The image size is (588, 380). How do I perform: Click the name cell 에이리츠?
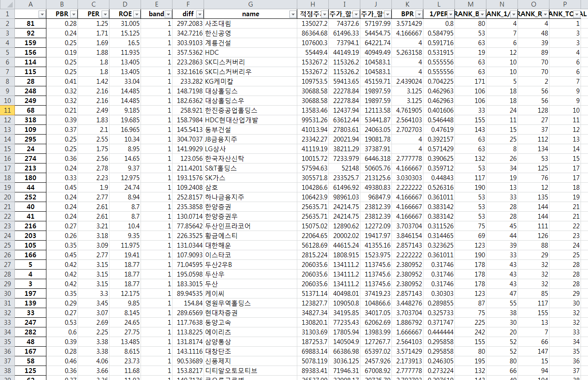(250, 332)
